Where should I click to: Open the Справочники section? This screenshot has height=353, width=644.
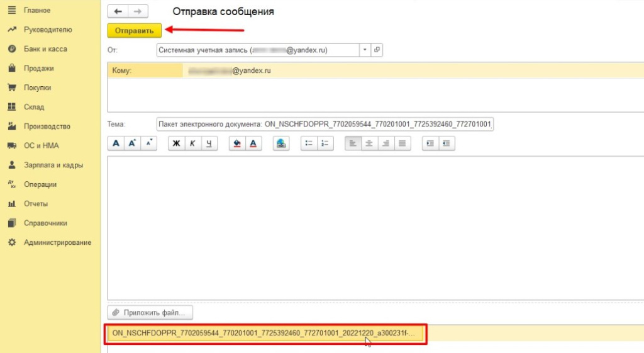pyautogui.click(x=45, y=223)
